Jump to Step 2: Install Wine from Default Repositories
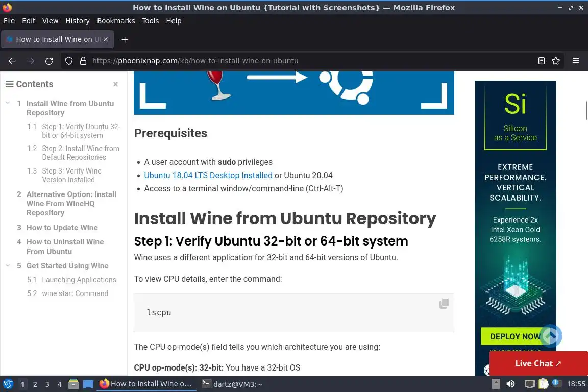 81,153
